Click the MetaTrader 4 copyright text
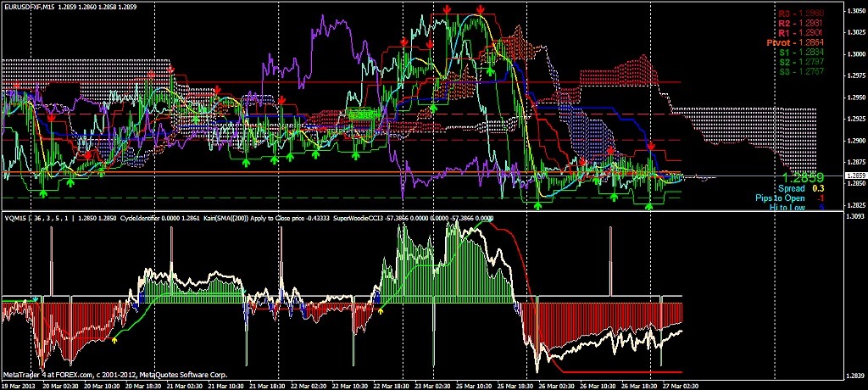Screen dimensions: 868x390 pos(115,375)
